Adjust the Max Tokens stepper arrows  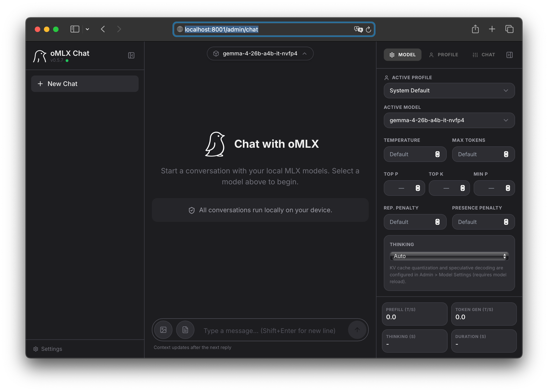pos(506,154)
